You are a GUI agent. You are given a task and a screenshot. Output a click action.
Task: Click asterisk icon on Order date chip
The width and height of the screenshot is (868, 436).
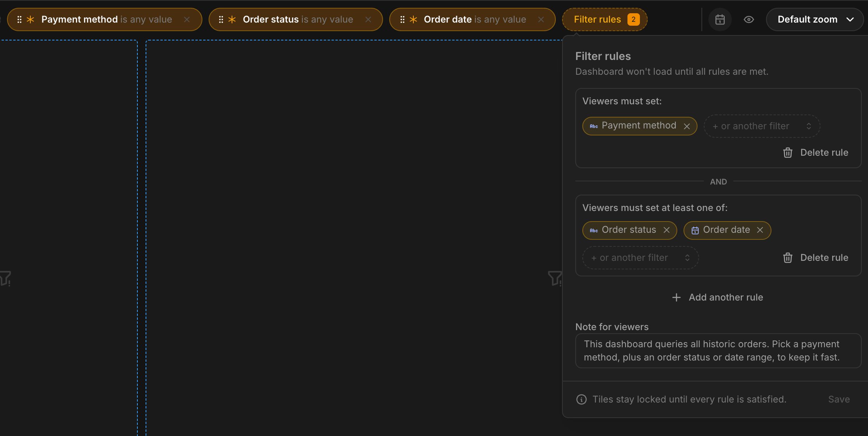pyautogui.click(x=413, y=19)
